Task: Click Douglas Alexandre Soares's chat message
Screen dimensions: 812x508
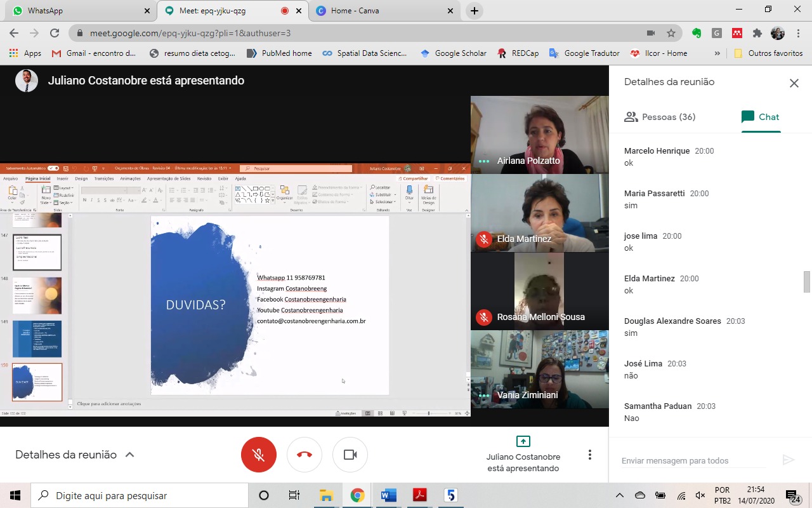Action: [x=631, y=333]
